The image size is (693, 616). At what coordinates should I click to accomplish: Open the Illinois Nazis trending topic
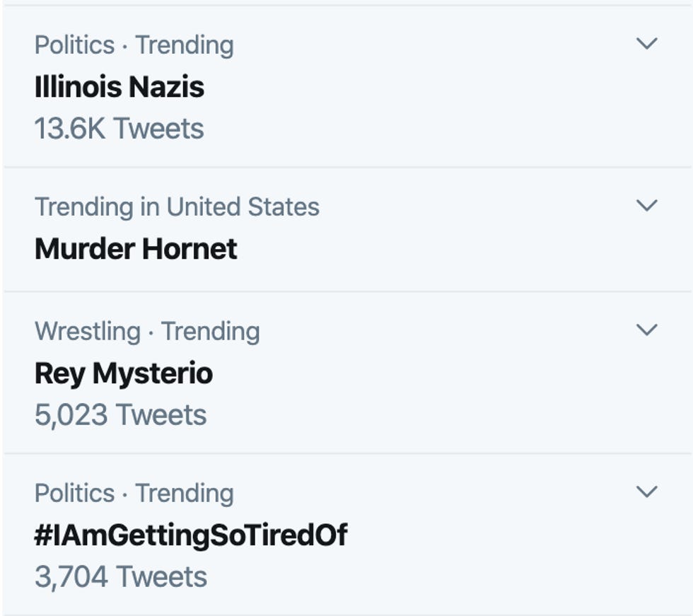click(x=119, y=87)
